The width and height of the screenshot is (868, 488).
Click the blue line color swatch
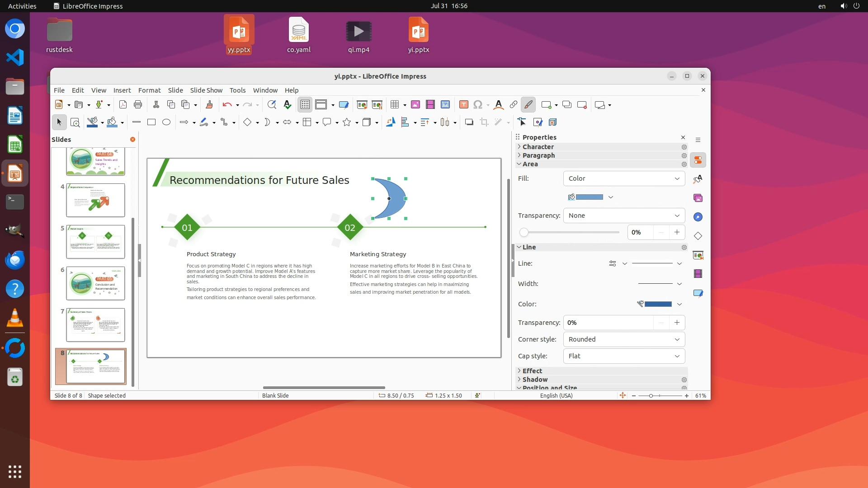click(658, 304)
